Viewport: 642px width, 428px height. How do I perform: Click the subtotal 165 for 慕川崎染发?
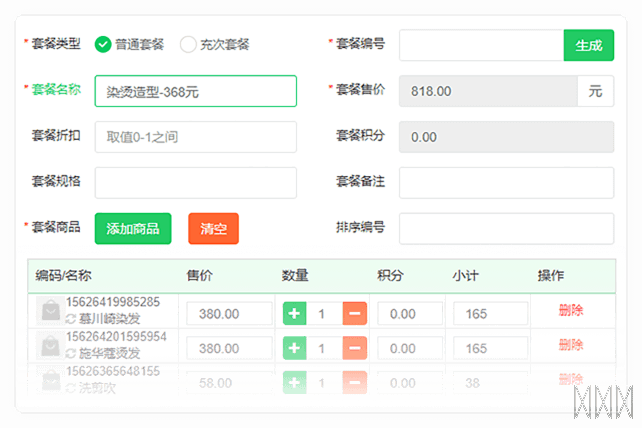click(x=491, y=314)
